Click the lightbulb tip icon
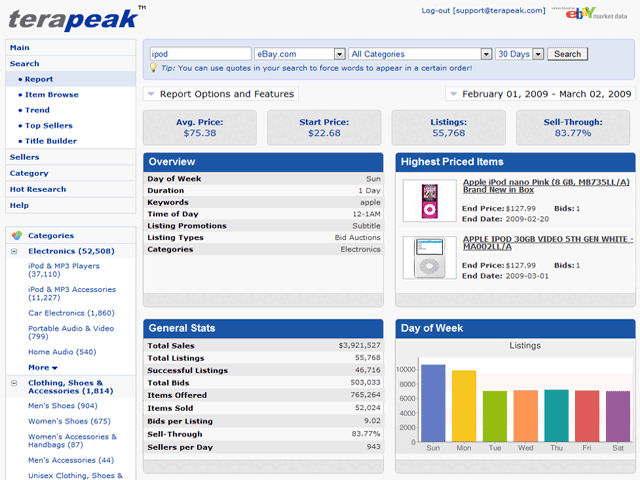640x480 pixels. pyautogui.click(x=153, y=68)
